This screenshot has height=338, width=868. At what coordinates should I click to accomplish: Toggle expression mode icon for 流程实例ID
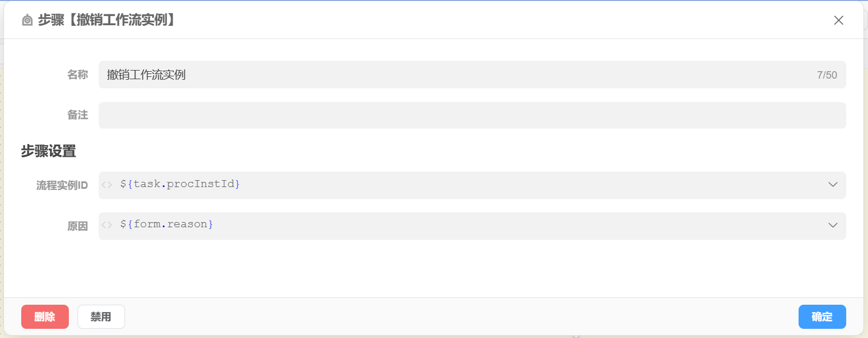click(107, 185)
